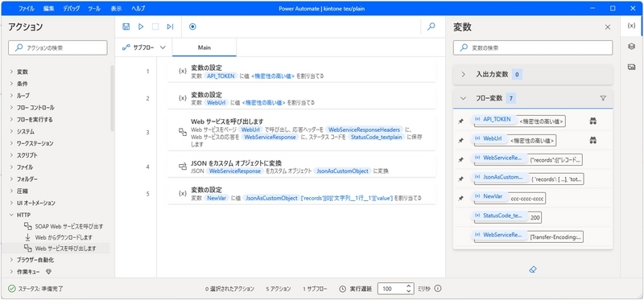Image resolution: width=644 pixels, height=300 pixels.
Task: Open flow search magnifier icon
Action: 431,27
